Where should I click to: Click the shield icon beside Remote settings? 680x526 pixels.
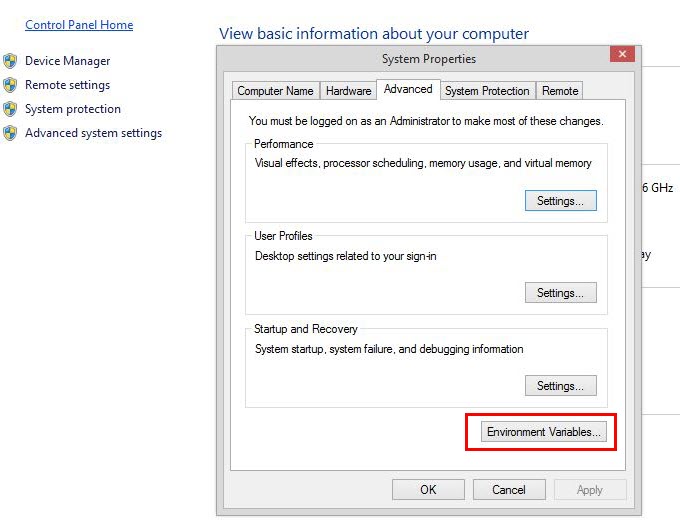point(10,85)
